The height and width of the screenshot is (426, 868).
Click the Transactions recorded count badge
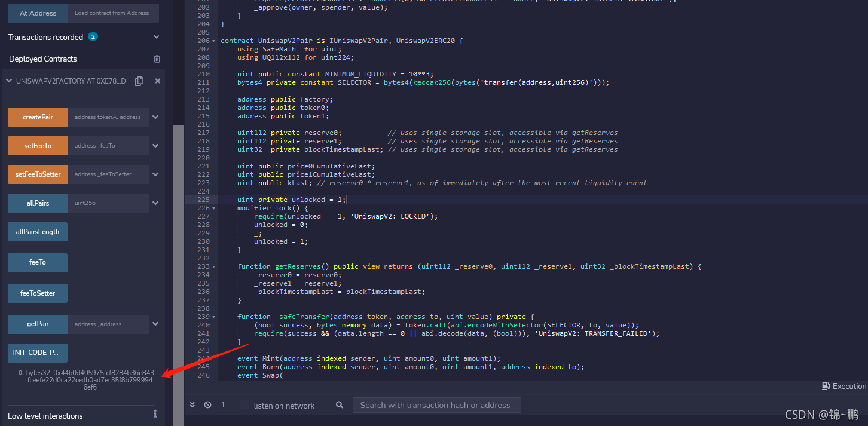click(93, 36)
